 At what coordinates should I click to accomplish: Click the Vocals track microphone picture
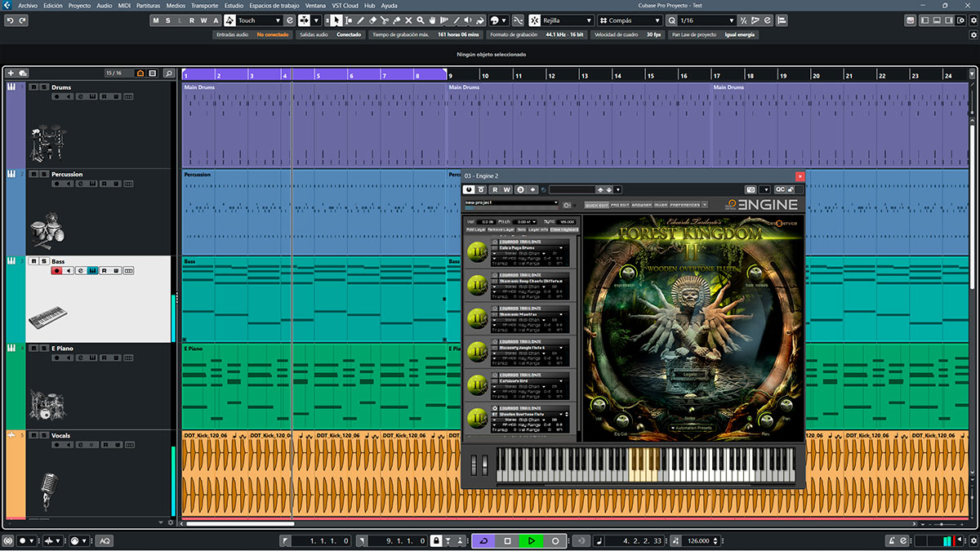[48, 492]
